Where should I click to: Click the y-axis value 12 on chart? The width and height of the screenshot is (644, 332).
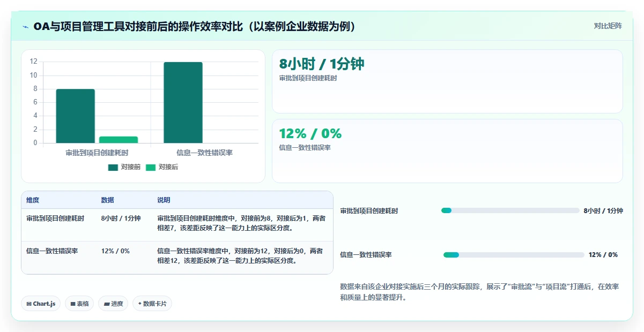click(x=33, y=62)
